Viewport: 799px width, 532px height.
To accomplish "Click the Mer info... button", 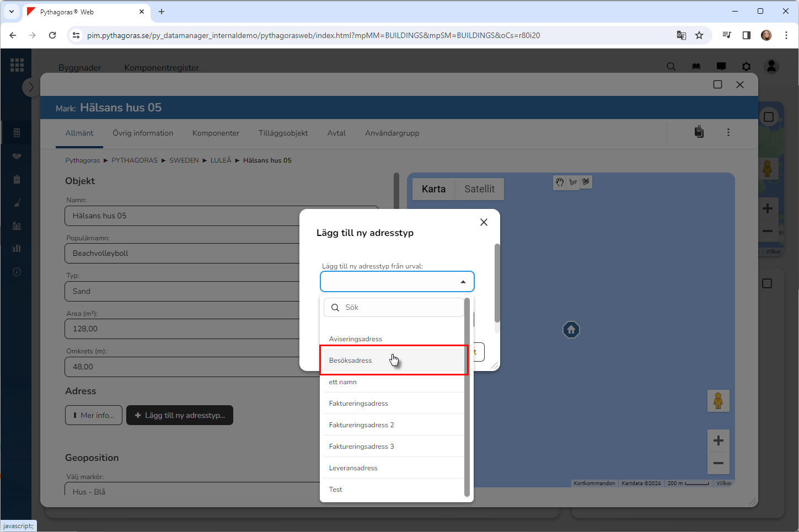I will [x=93, y=415].
